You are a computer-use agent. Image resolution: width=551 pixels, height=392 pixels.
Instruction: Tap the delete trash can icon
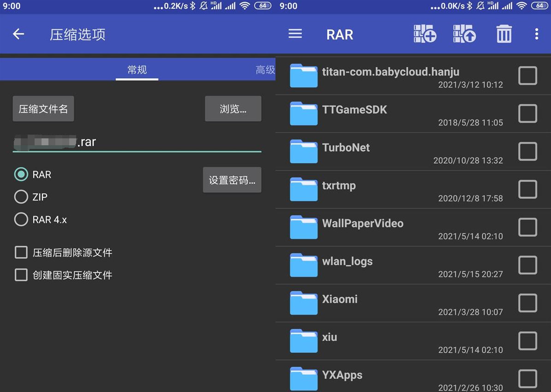click(504, 34)
